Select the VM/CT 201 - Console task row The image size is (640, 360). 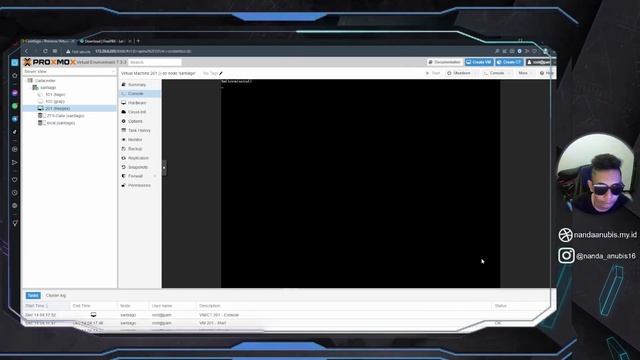(x=288, y=315)
